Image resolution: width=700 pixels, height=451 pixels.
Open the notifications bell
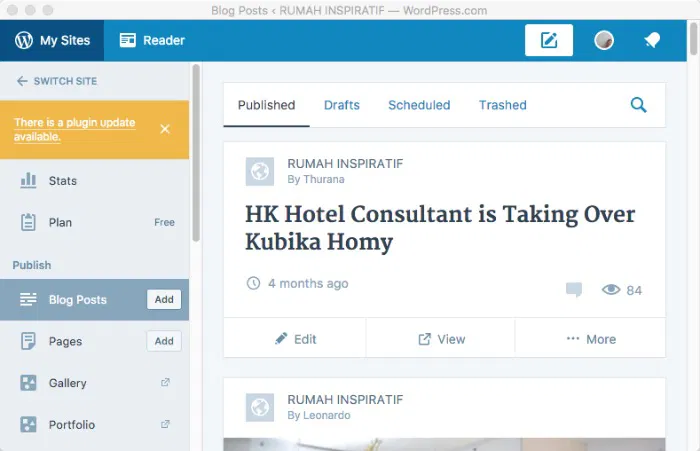(x=652, y=40)
